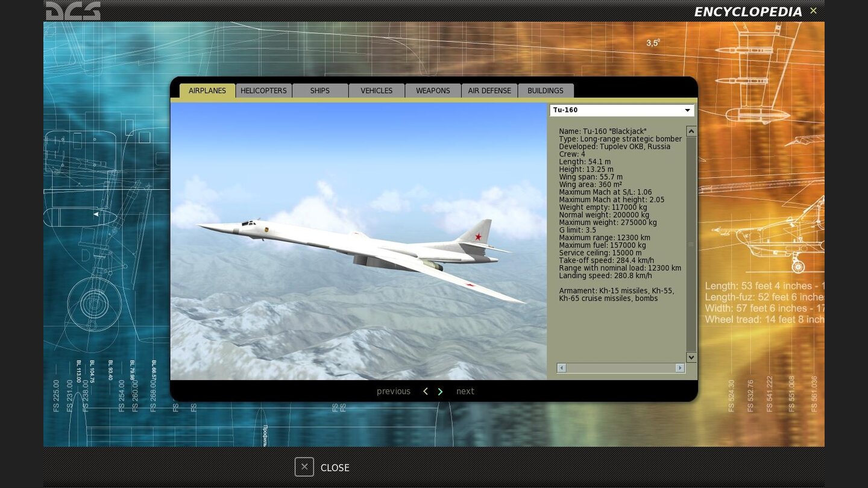Viewport: 868px width, 488px height.
Task: Click the 'Normal weight: 200000 kg' line
Action: coord(604,215)
